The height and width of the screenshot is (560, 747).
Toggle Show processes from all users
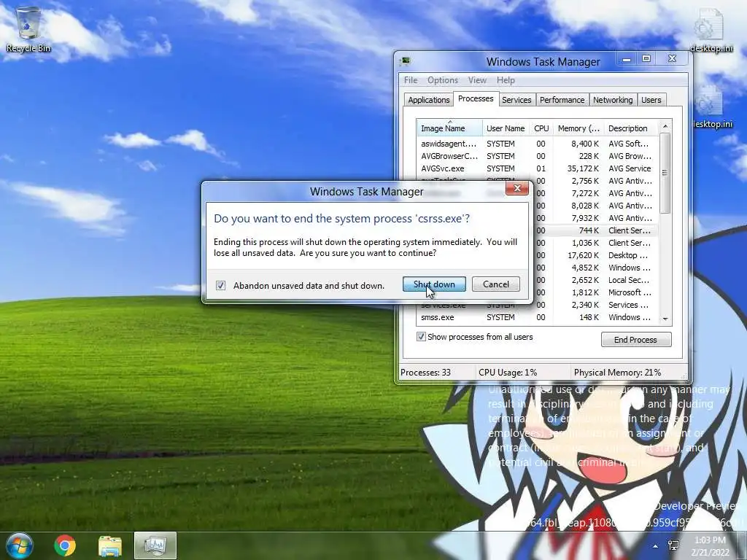click(421, 337)
